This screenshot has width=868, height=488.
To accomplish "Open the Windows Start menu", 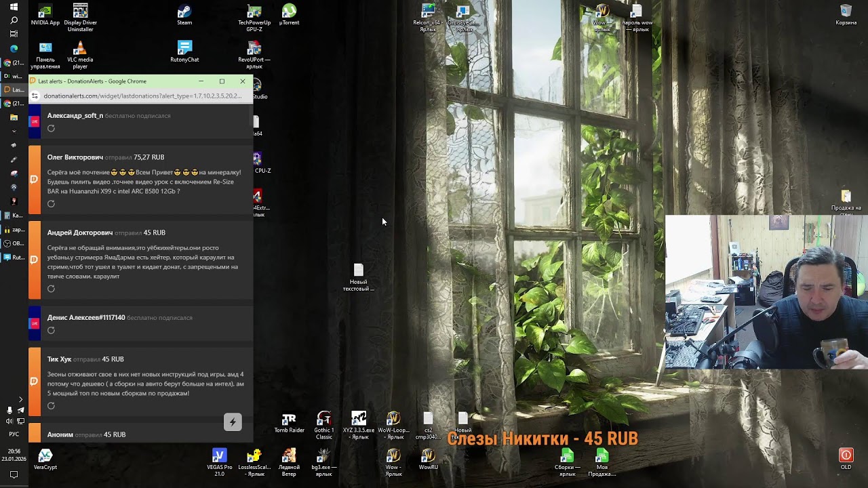I will [x=14, y=7].
